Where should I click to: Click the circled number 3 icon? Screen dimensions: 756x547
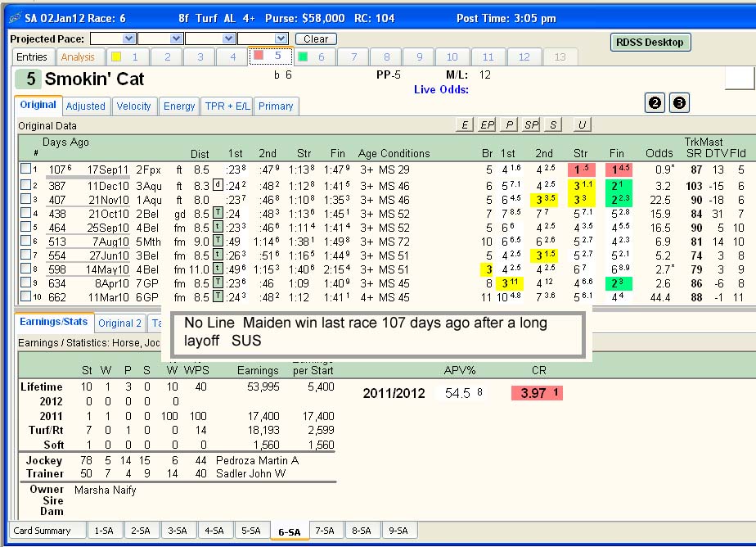(679, 102)
